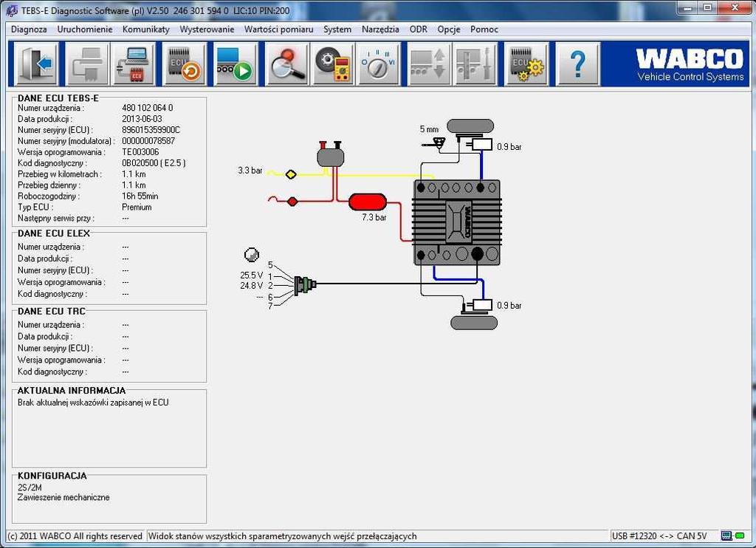Click the 2S/2M configuration text
The width and height of the screenshot is (756, 548).
point(30,487)
